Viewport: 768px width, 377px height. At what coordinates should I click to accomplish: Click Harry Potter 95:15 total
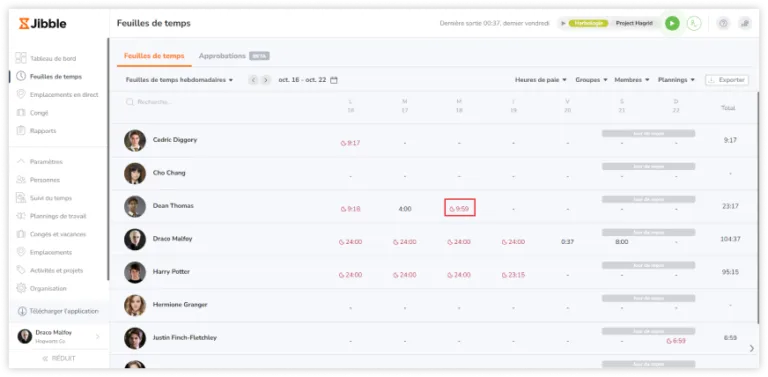click(730, 272)
